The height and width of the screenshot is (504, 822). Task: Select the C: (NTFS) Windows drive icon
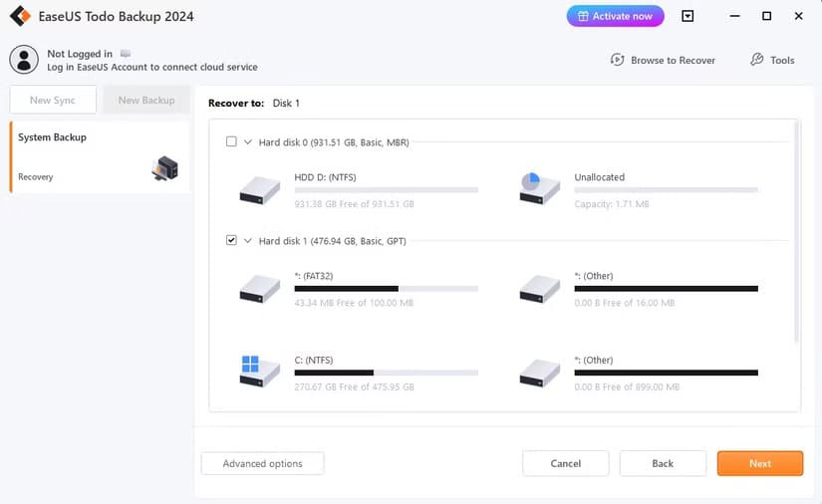coord(259,372)
